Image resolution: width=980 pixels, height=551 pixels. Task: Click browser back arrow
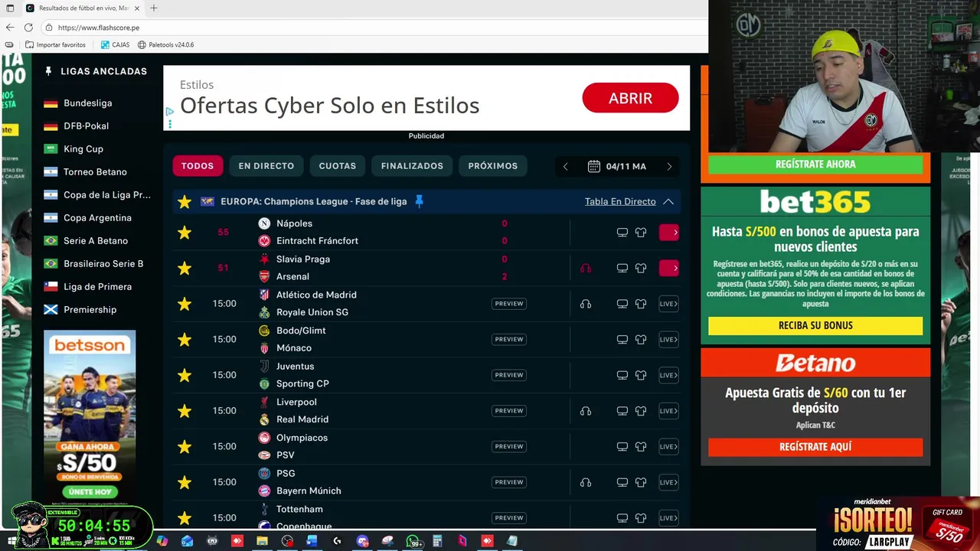point(10,28)
